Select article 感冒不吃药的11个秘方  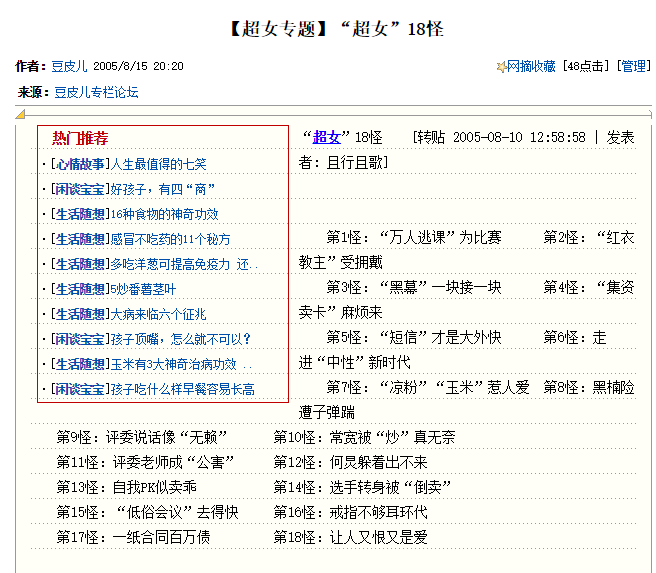pos(171,239)
